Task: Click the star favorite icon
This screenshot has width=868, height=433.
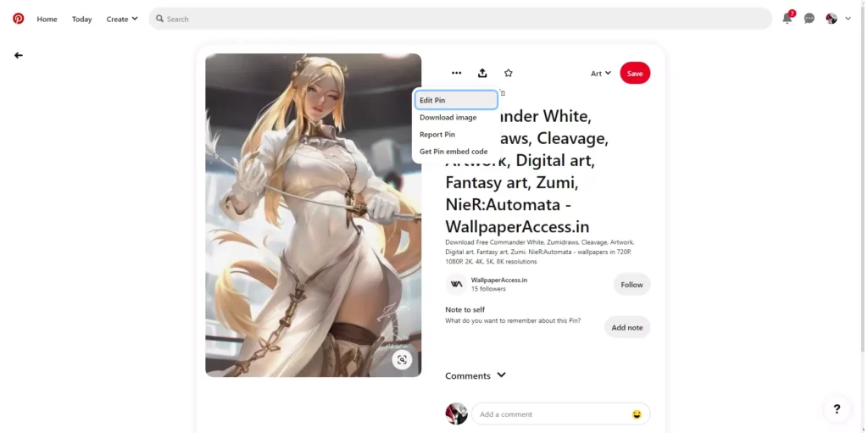Action: (x=509, y=73)
